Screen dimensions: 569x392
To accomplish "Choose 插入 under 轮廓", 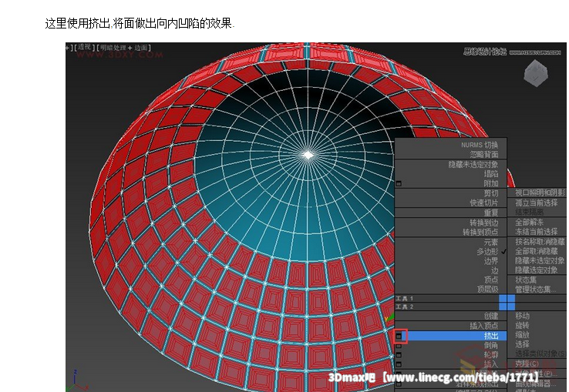I will tap(491, 364).
